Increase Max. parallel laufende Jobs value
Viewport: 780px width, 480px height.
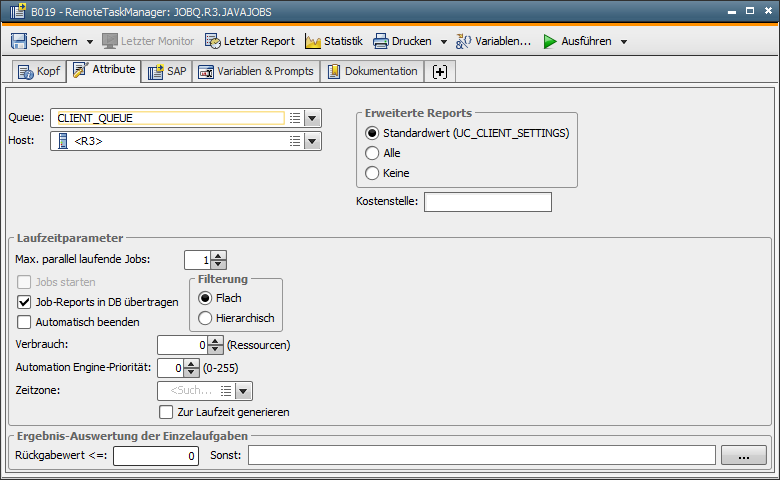219,255
